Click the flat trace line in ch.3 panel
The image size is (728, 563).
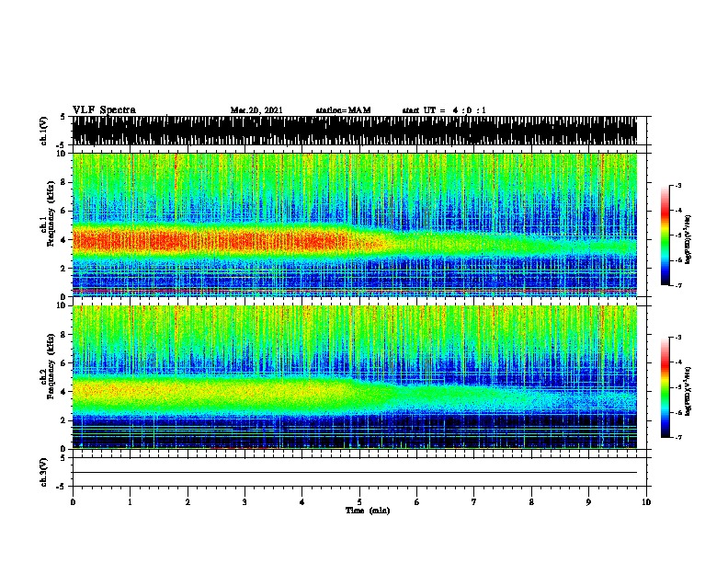point(355,473)
